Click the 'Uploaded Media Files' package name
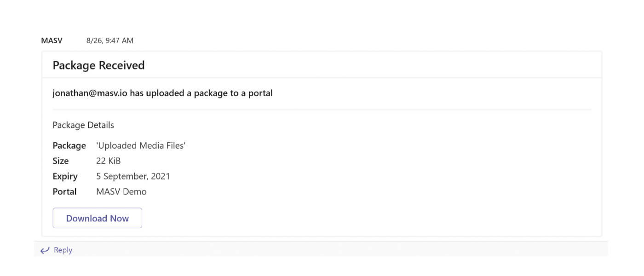The width and height of the screenshot is (644, 276). tap(141, 145)
